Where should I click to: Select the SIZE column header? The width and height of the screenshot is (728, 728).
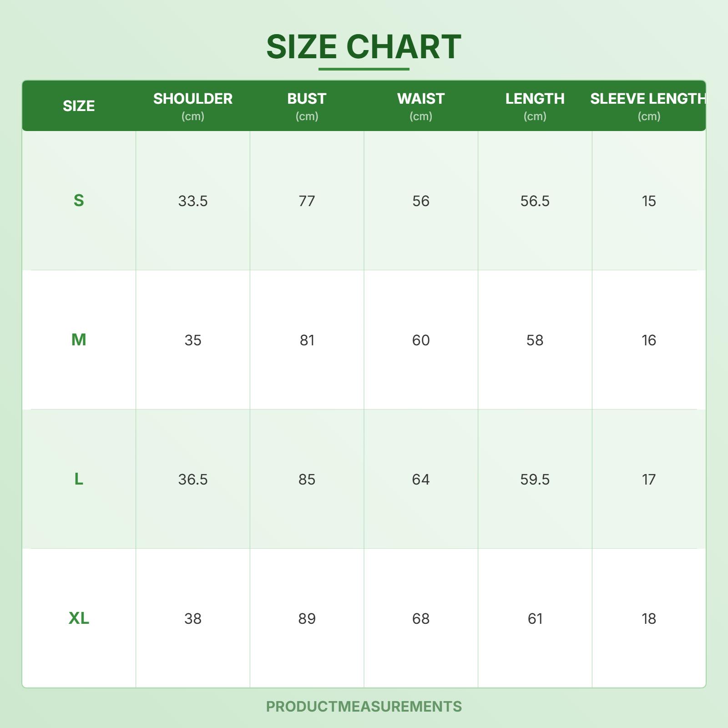pyautogui.click(x=79, y=106)
